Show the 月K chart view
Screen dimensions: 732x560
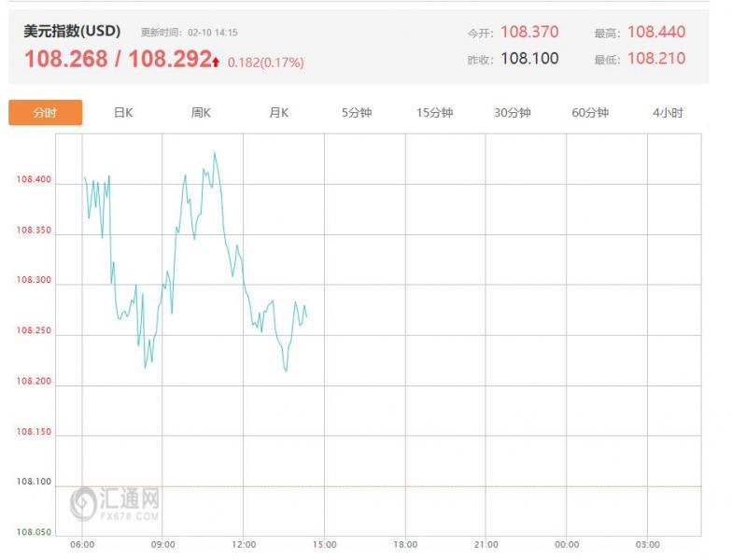coord(278,113)
